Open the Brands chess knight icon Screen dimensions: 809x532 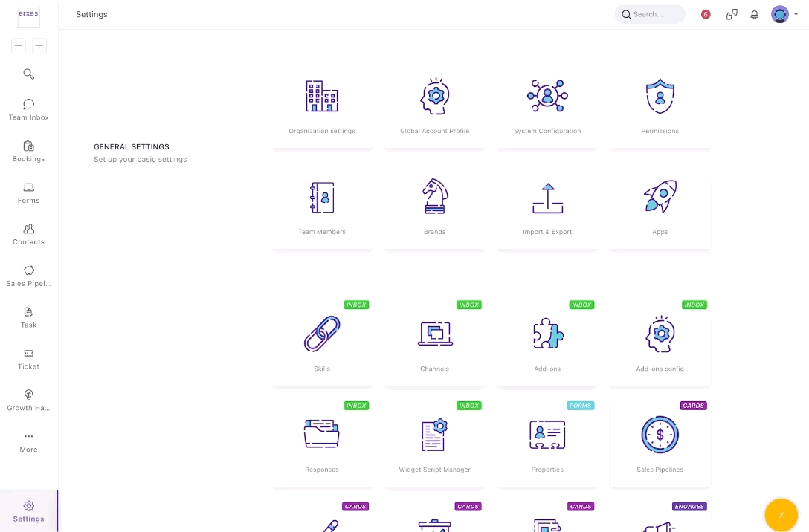click(x=435, y=196)
